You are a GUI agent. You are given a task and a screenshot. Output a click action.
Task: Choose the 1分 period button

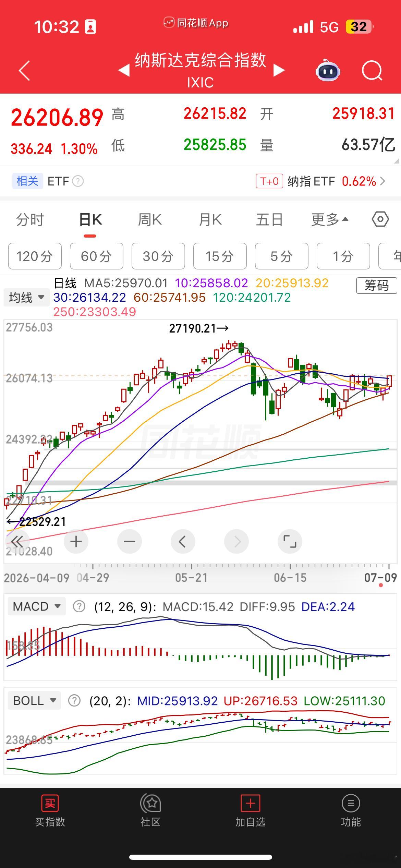click(x=343, y=256)
